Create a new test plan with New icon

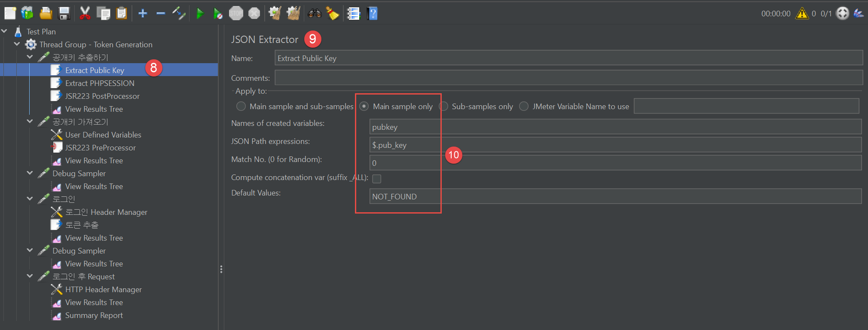(10, 13)
